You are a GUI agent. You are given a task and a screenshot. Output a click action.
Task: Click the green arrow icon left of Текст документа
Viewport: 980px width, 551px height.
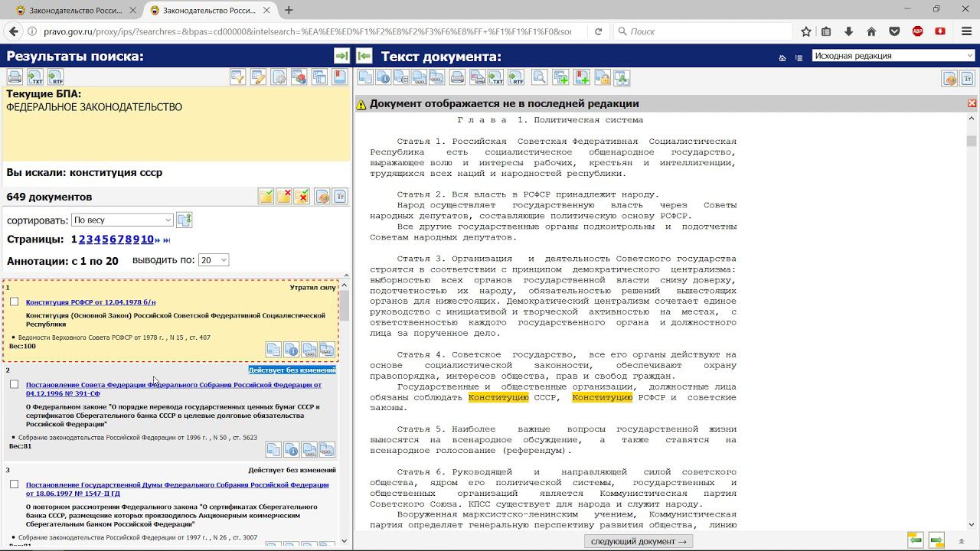pyautogui.click(x=364, y=56)
